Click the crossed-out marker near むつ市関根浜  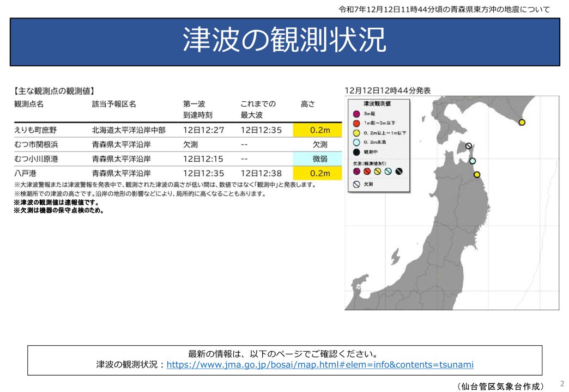click(469, 146)
